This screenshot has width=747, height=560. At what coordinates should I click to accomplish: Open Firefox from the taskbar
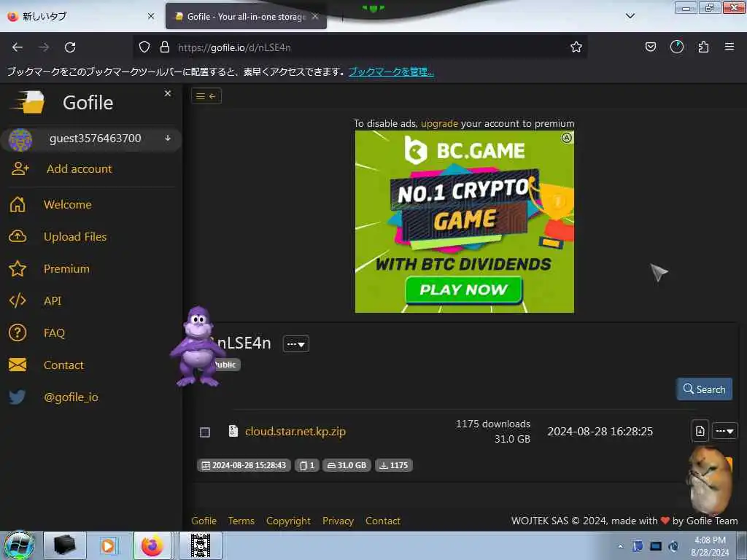coord(152,545)
